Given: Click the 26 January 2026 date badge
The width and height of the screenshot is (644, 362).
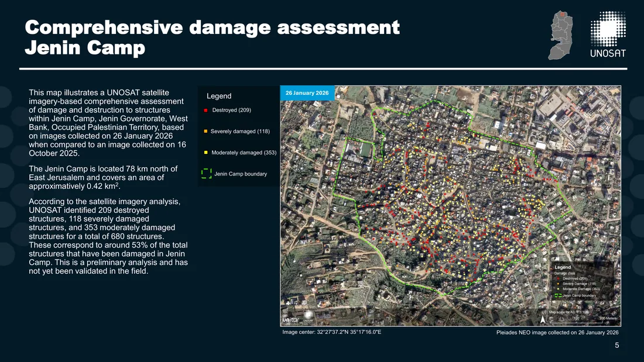Looking at the screenshot, I should click(307, 93).
